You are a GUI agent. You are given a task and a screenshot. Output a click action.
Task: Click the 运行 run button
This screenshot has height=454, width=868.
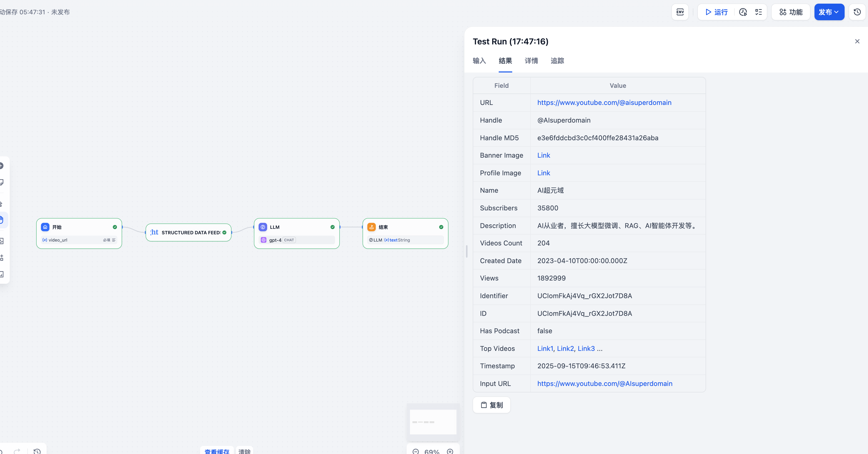pos(716,12)
